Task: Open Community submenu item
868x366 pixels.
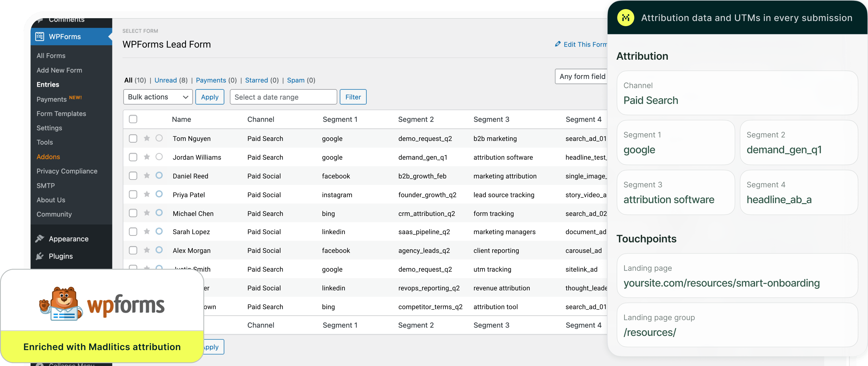Action: coord(54,214)
